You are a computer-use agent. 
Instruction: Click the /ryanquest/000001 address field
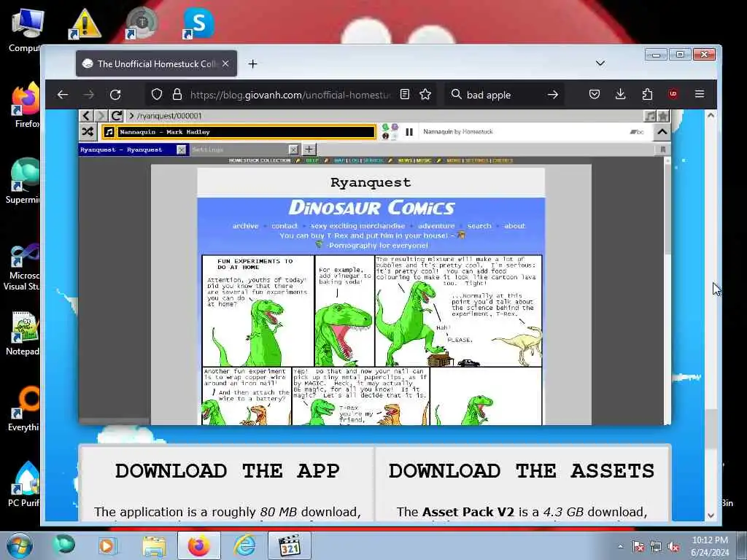point(386,116)
